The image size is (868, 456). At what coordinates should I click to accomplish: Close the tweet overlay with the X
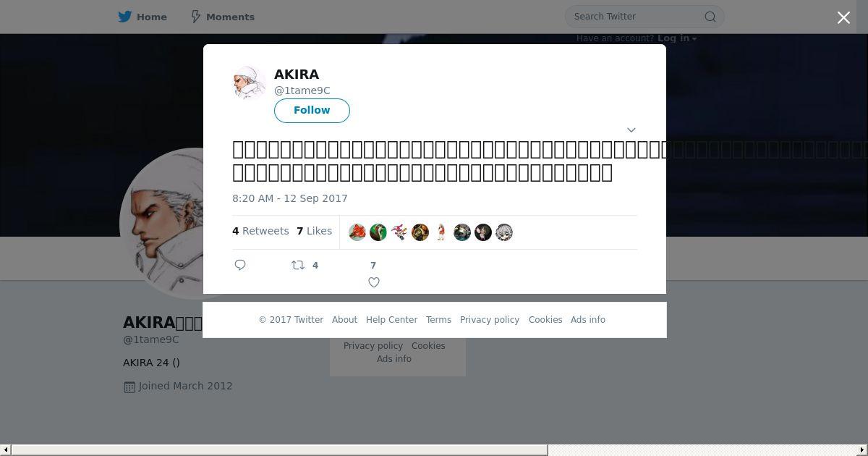[843, 17]
